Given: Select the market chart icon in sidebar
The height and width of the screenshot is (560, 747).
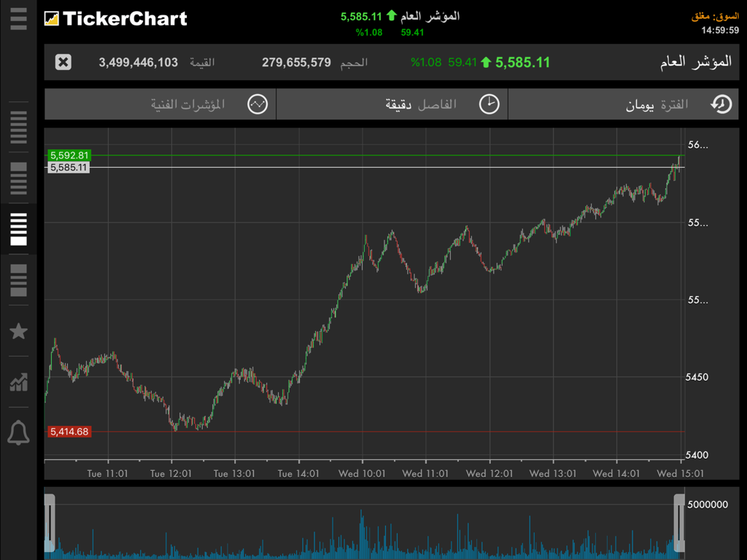Looking at the screenshot, I should point(18,382).
